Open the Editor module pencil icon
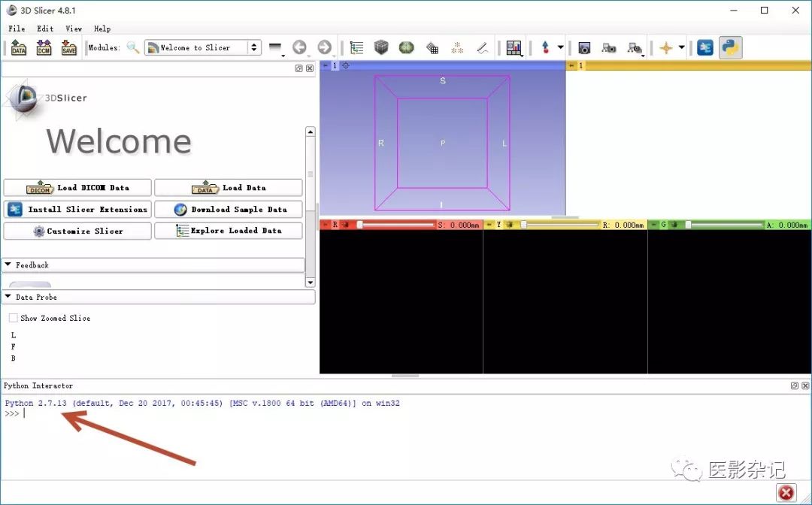The image size is (812, 505). pos(483,48)
